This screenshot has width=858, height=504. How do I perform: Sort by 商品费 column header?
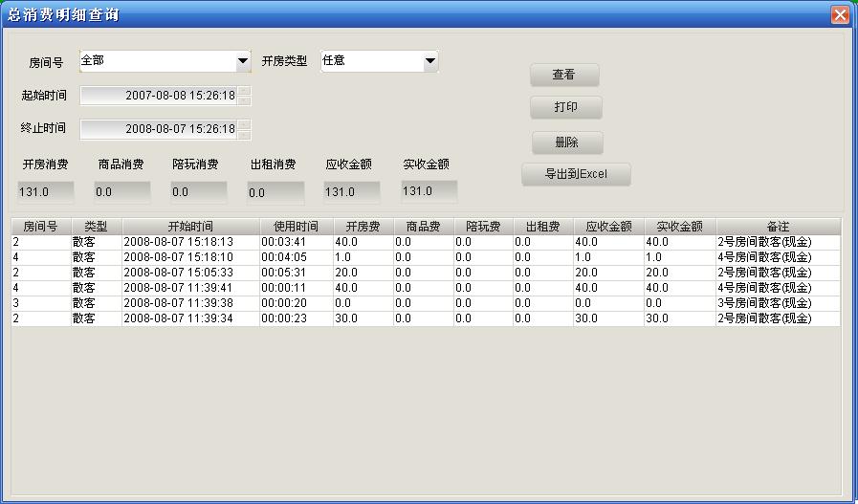pos(423,227)
